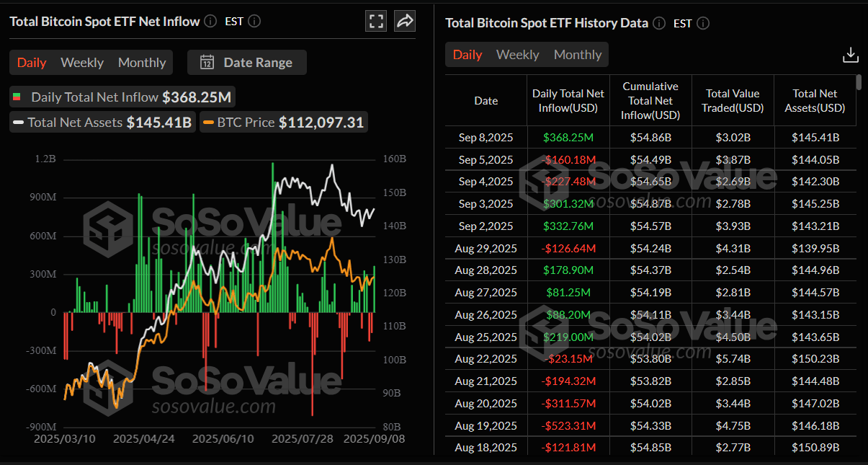Click the download icon above the data table
Viewport: 868px width, 465px height.
pos(851,54)
